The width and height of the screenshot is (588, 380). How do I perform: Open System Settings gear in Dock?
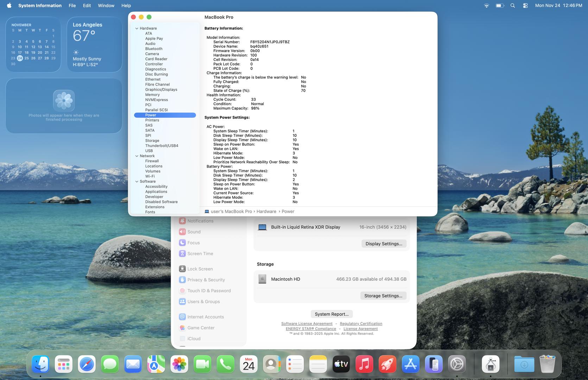click(457, 364)
